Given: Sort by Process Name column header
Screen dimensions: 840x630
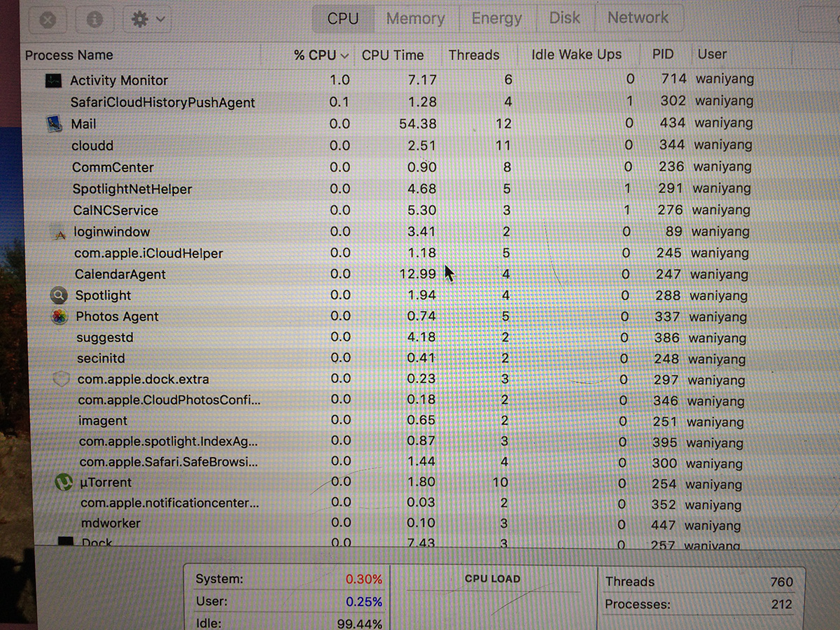Looking at the screenshot, I should pos(69,55).
